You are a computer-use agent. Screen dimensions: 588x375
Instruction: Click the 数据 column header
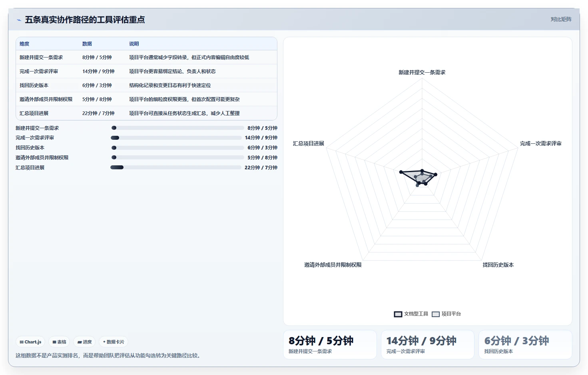click(87, 44)
